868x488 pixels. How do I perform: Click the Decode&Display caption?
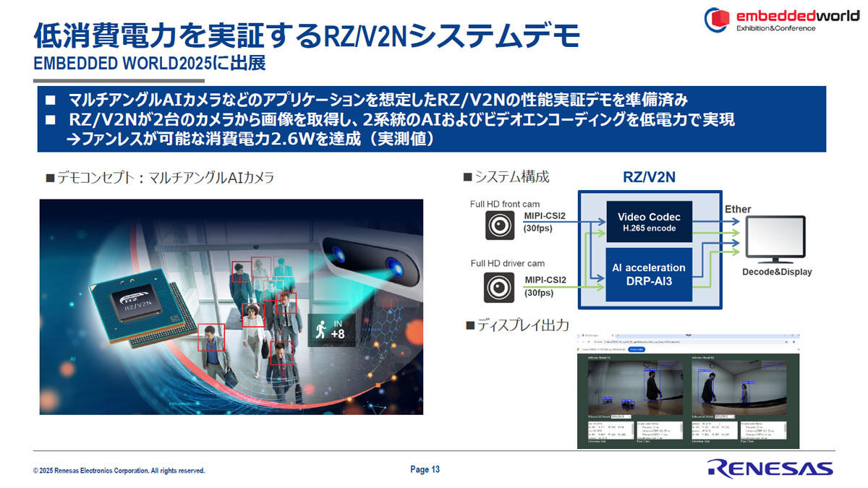[777, 272]
